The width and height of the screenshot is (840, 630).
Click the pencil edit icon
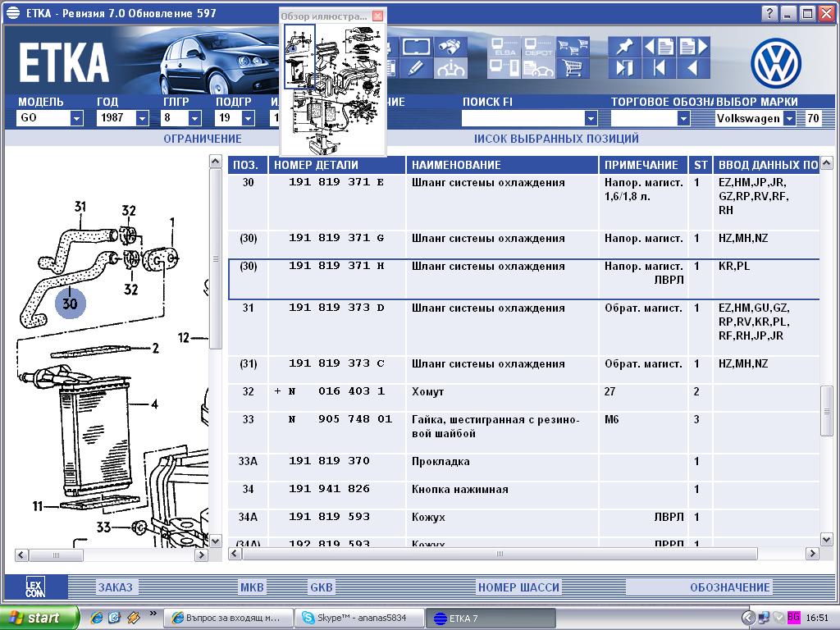(x=418, y=68)
